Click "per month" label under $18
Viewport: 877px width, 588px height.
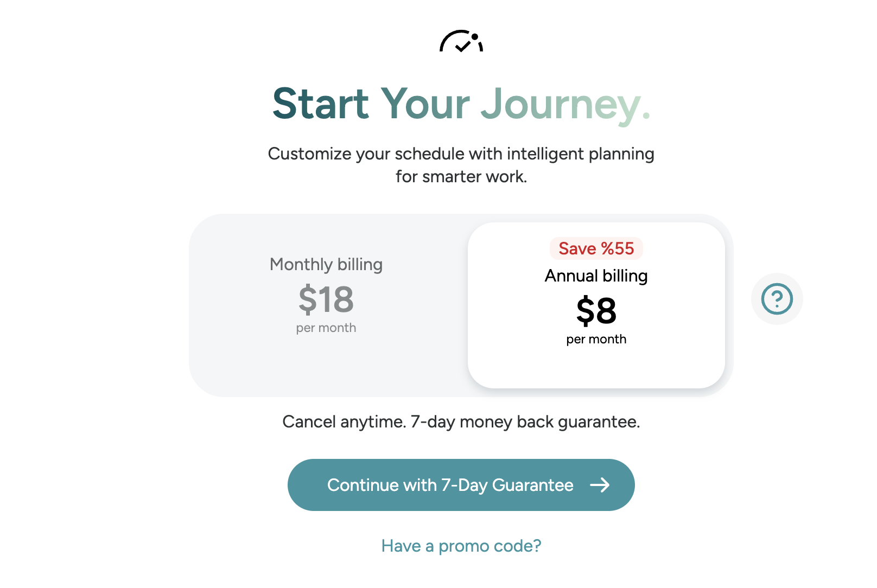(x=326, y=328)
